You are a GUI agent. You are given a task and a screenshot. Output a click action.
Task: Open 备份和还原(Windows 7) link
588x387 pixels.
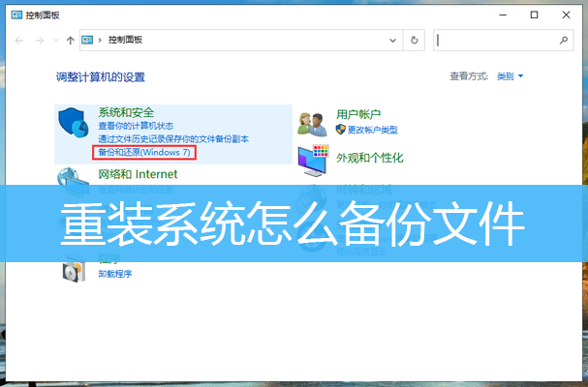(144, 153)
